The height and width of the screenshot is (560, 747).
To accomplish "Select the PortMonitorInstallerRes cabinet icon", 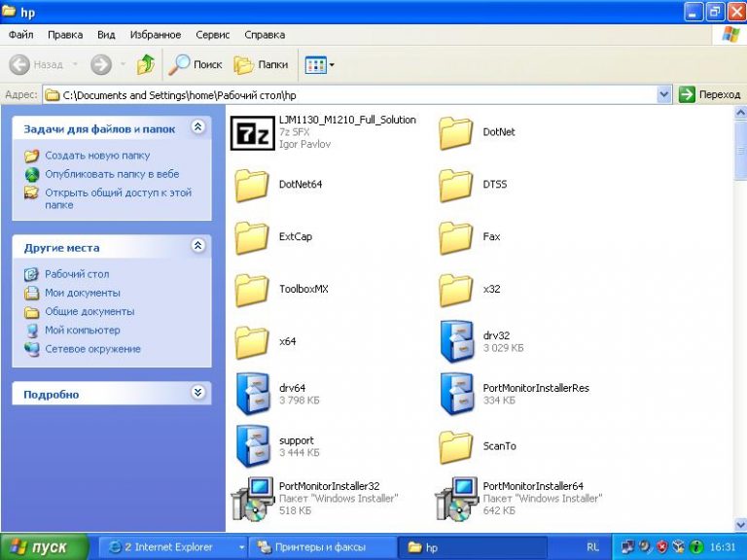I will pos(457,394).
